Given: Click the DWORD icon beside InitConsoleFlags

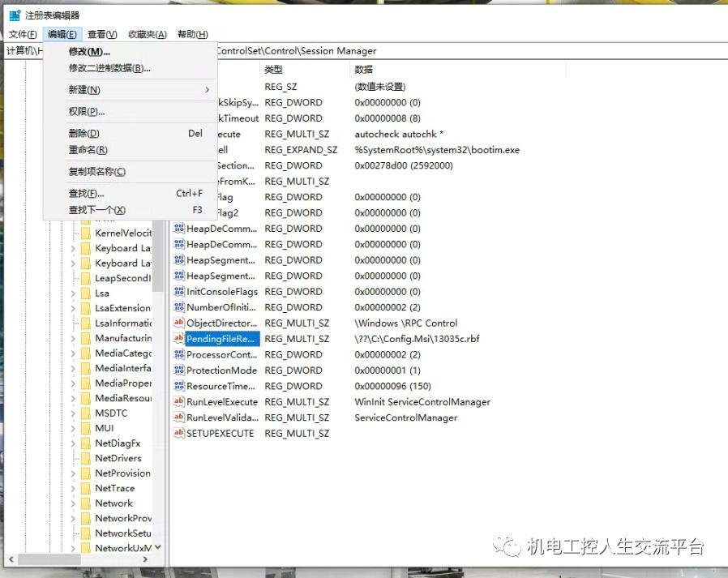Looking at the screenshot, I should pos(178,291).
